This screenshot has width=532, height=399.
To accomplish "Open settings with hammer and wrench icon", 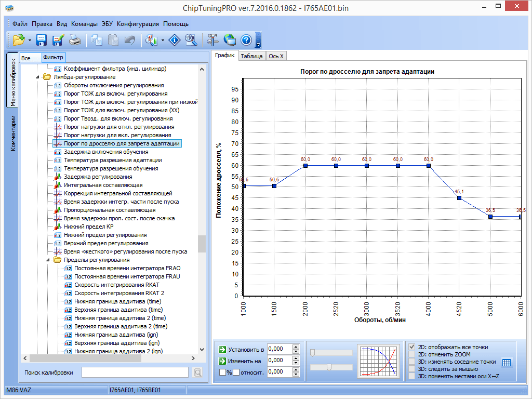I will click(212, 40).
